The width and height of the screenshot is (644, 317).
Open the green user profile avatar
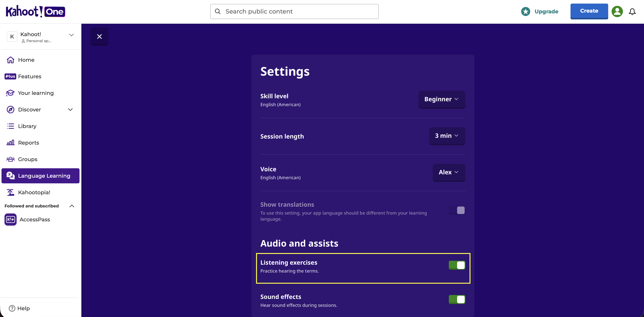pos(617,11)
